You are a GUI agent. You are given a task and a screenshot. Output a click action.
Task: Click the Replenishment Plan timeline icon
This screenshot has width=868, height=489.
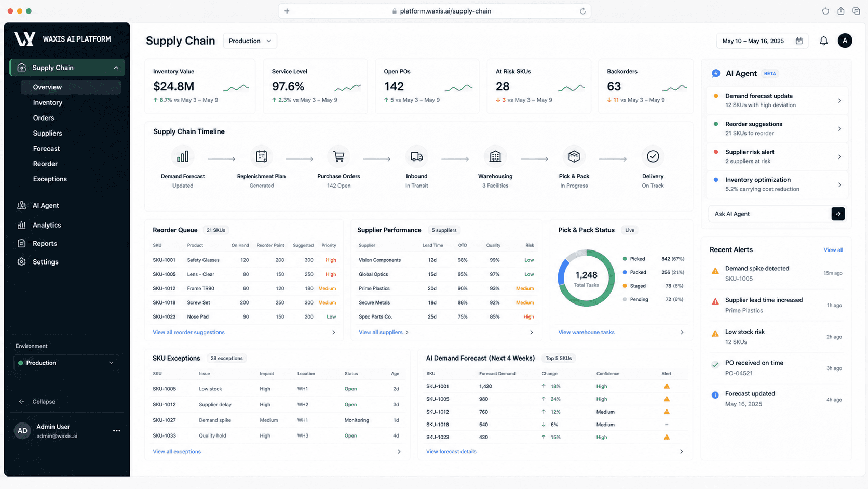262,156
